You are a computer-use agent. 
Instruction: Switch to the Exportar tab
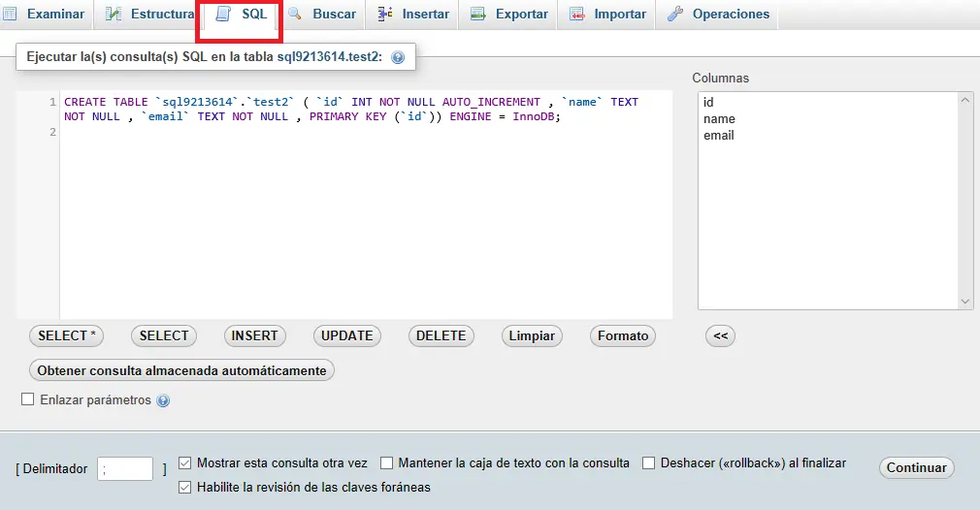(508, 14)
